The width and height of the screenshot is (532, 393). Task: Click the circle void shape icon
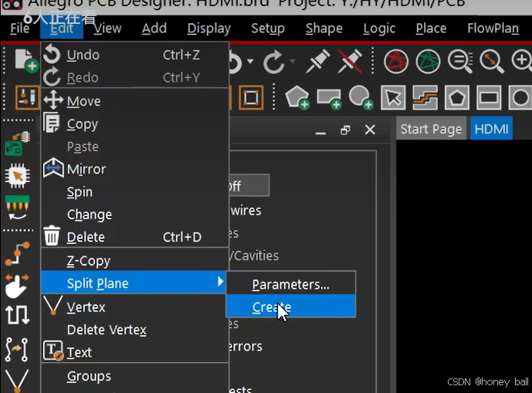(520, 98)
